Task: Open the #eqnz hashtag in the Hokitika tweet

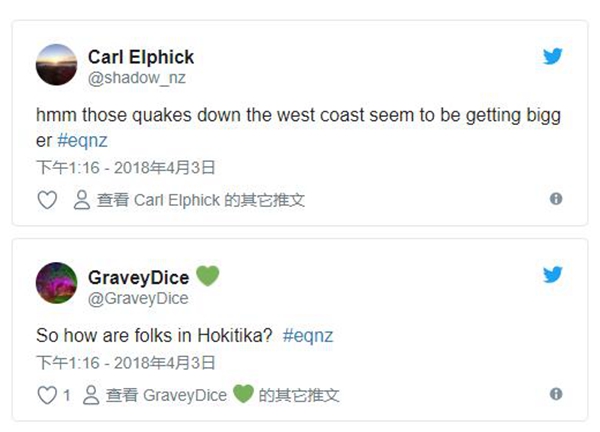Action: pyautogui.click(x=307, y=336)
